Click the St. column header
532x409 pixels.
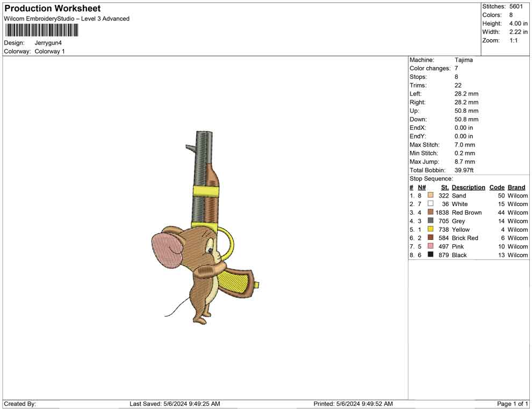(445, 187)
